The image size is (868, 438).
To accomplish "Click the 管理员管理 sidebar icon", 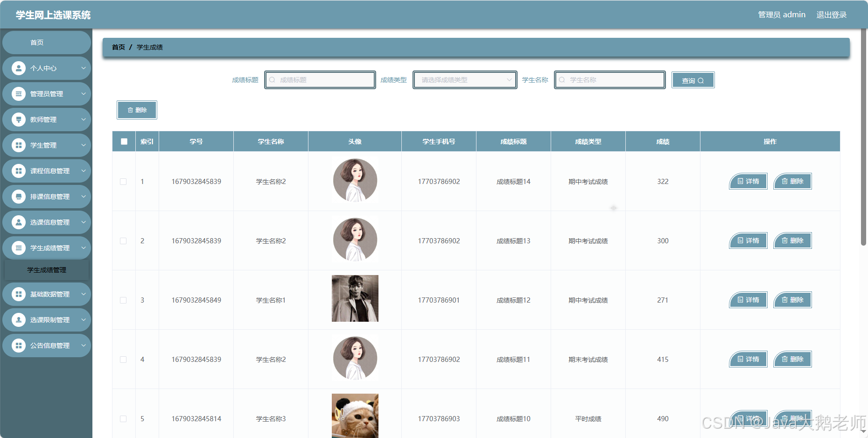I will (x=19, y=94).
